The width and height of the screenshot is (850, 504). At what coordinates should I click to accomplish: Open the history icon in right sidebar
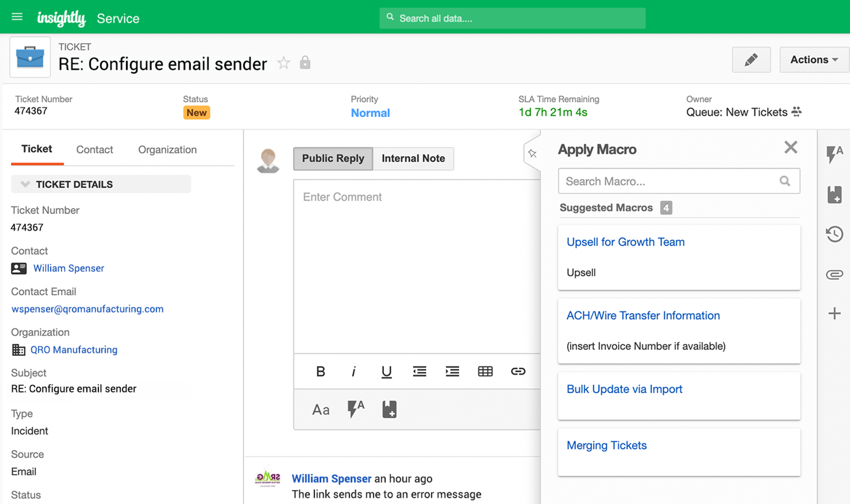pos(834,234)
